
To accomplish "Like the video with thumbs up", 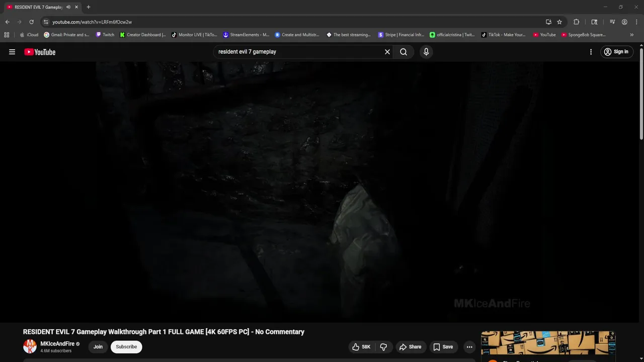I will [361, 347].
